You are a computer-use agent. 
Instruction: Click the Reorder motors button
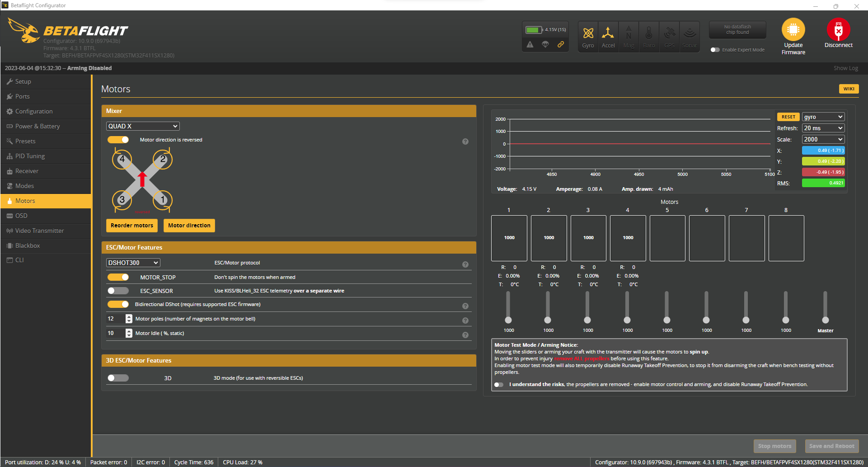(x=132, y=226)
